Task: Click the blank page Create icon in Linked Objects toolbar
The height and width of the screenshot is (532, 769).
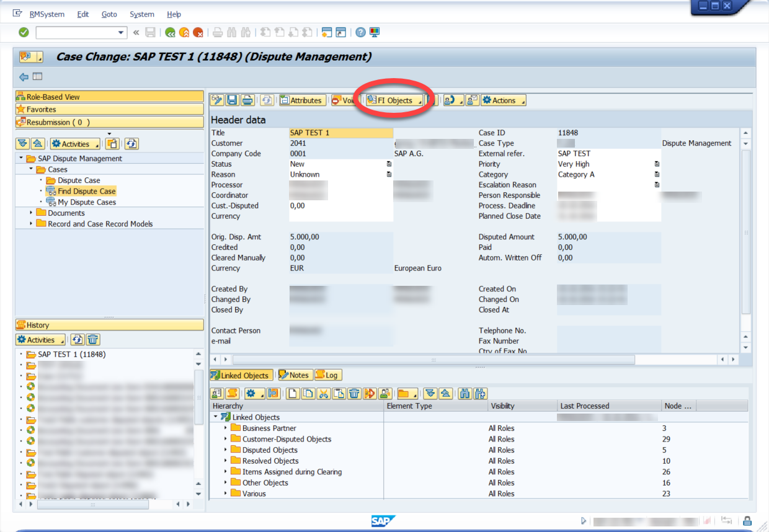Action: click(294, 393)
